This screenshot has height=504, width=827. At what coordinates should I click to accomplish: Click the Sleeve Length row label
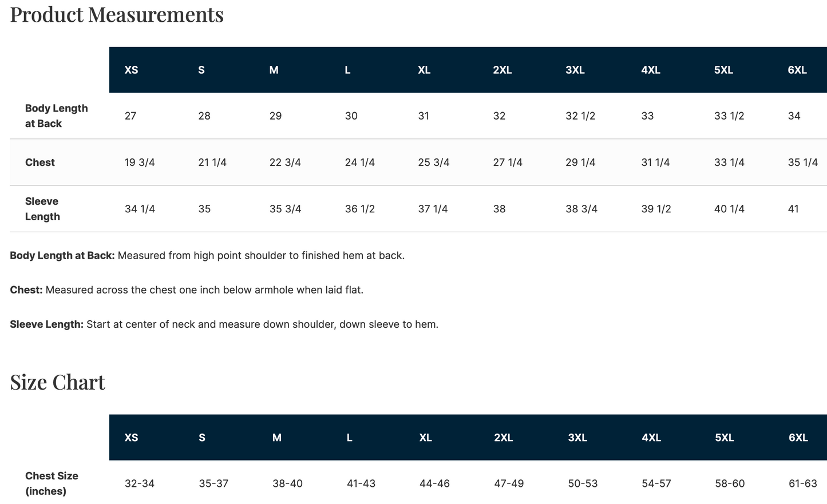pos(42,209)
